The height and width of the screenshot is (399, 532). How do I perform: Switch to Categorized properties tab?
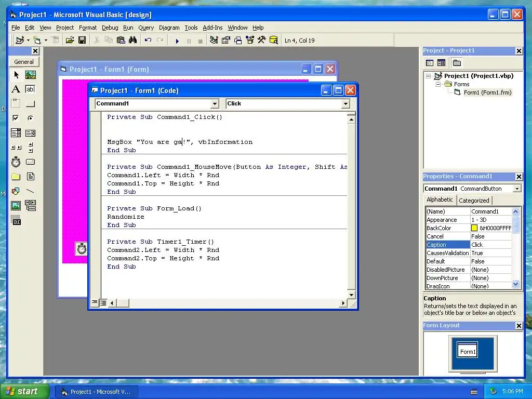pyautogui.click(x=474, y=201)
